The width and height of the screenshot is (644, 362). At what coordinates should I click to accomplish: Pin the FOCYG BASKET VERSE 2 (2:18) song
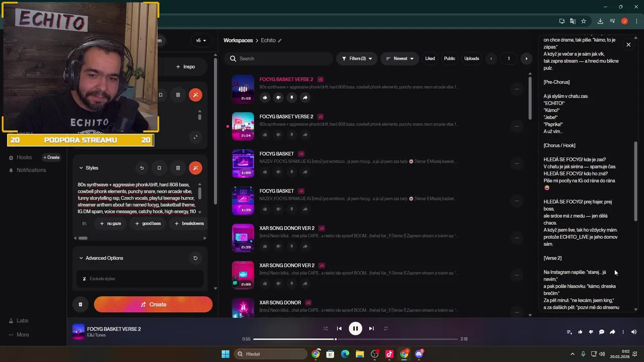(292, 98)
